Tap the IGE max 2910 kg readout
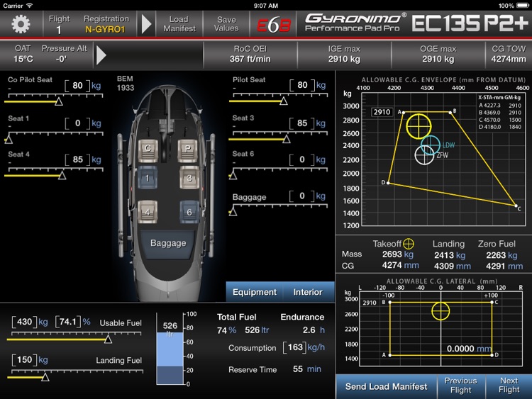 point(344,55)
